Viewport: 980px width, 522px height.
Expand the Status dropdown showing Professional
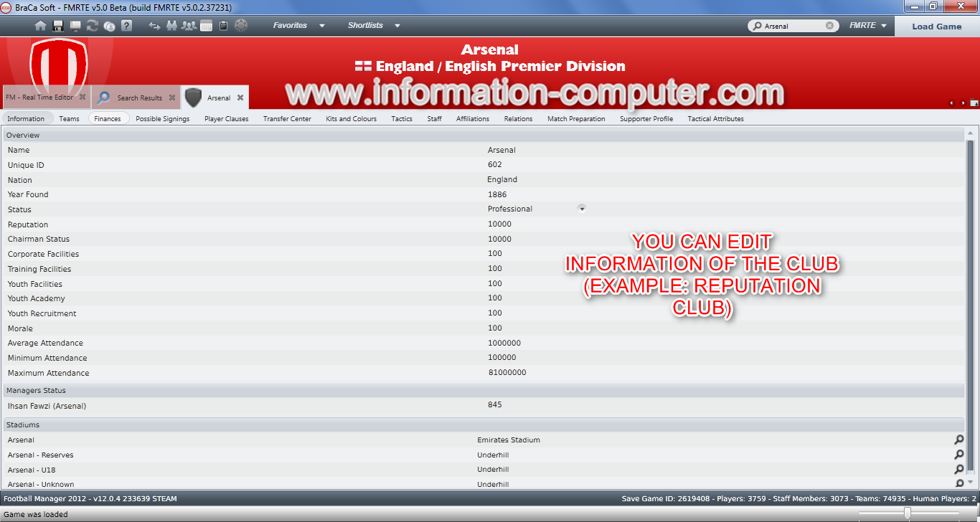point(582,209)
